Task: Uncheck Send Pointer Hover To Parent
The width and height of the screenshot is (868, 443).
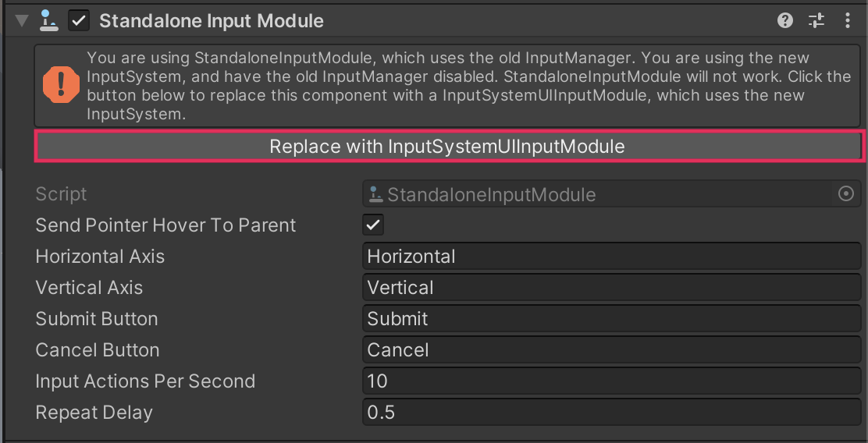Action: click(374, 225)
